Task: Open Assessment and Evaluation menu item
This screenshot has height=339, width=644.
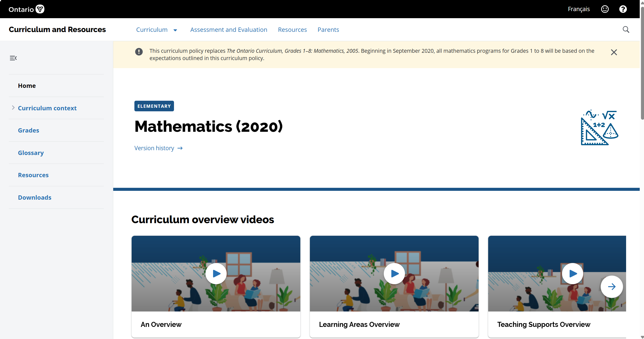Action: click(x=228, y=30)
